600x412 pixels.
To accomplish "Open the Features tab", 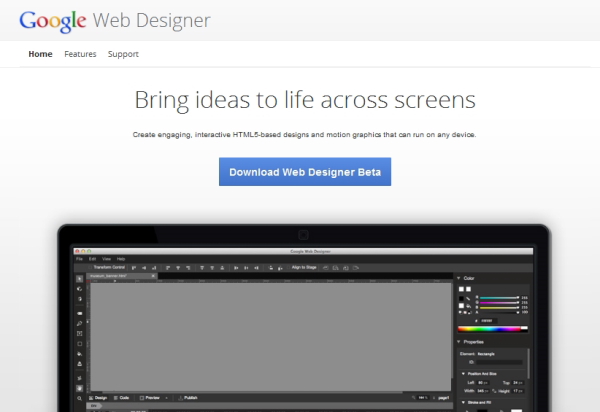I will pos(80,54).
